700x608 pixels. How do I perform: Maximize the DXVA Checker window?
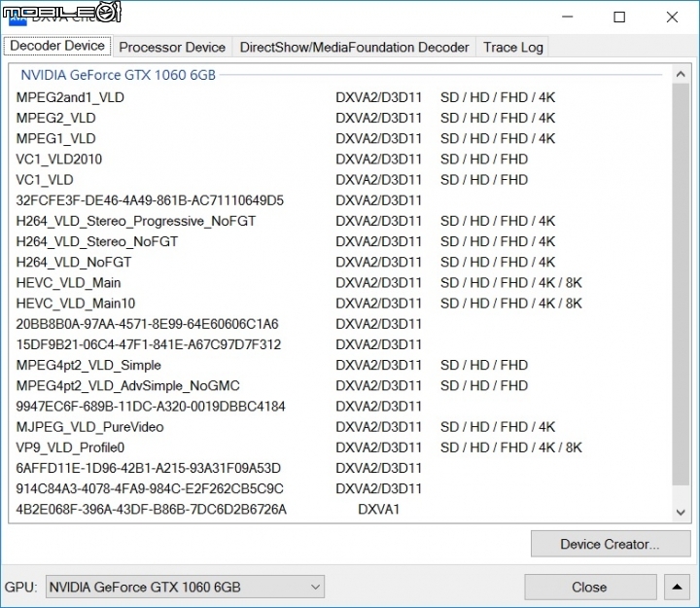pyautogui.click(x=619, y=17)
